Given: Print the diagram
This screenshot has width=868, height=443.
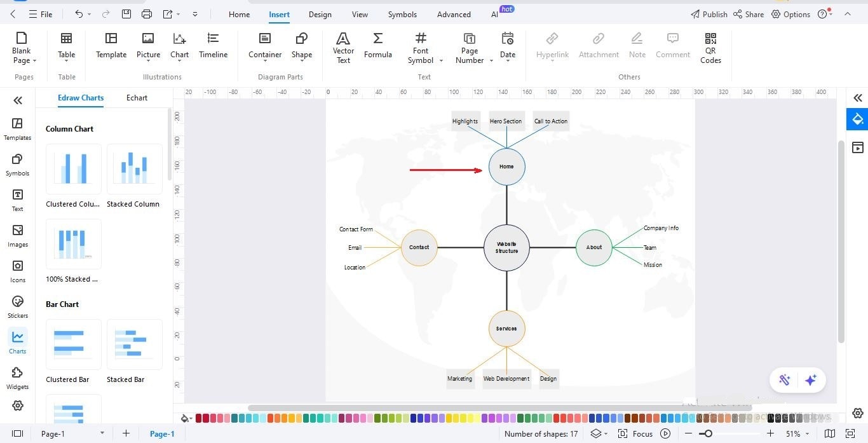Looking at the screenshot, I should coord(147,14).
